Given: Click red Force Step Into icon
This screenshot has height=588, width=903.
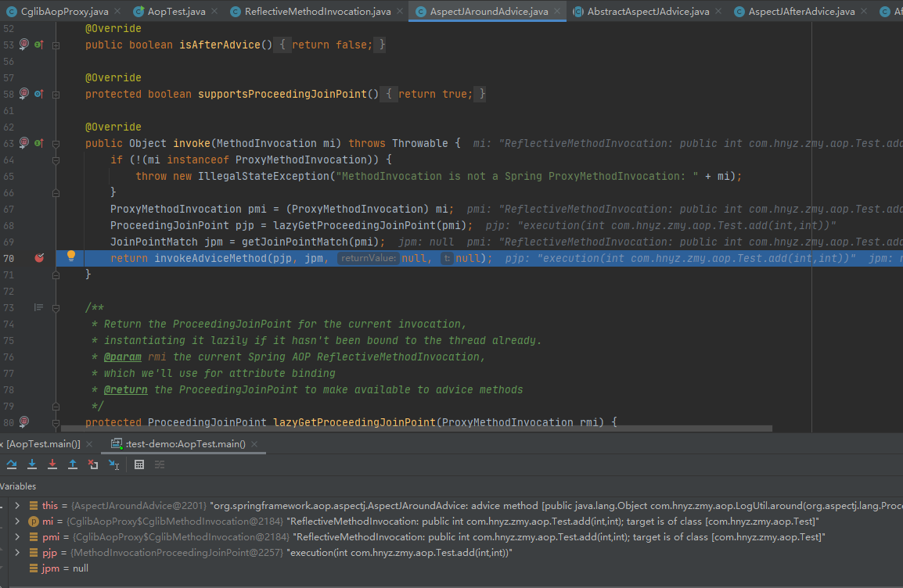Looking at the screenshot, I should pyautogui.click(x=52, y=464).
